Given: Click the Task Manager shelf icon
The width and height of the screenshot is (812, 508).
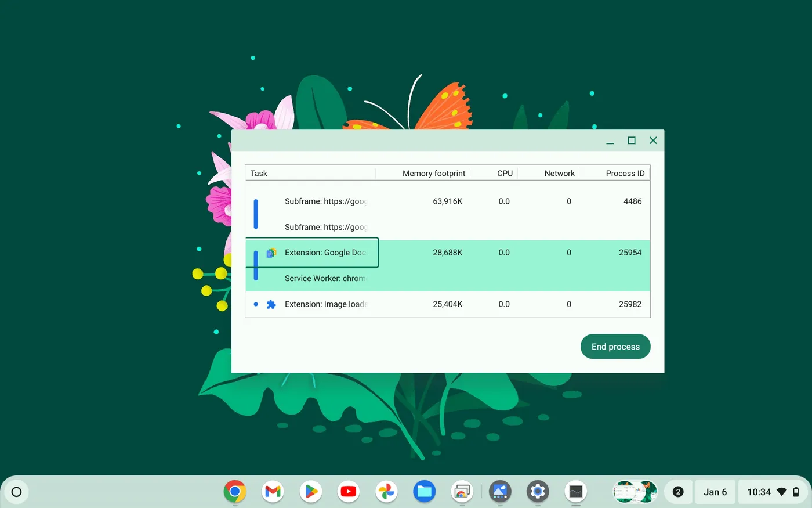Looking at the screenshot, I should click(576, 492).
